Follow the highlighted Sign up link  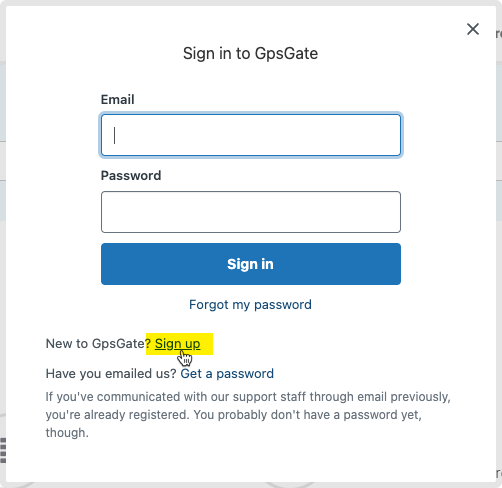[x=178, y=344]
